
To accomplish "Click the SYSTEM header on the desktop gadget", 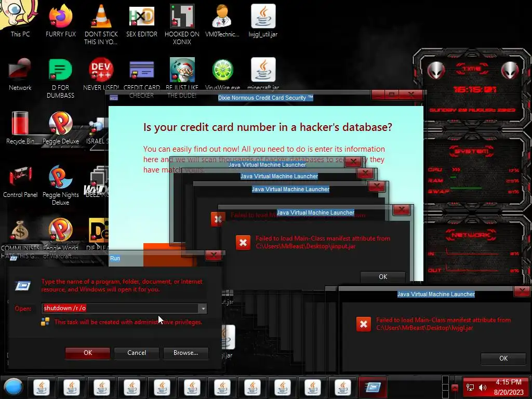I will 472,151.
